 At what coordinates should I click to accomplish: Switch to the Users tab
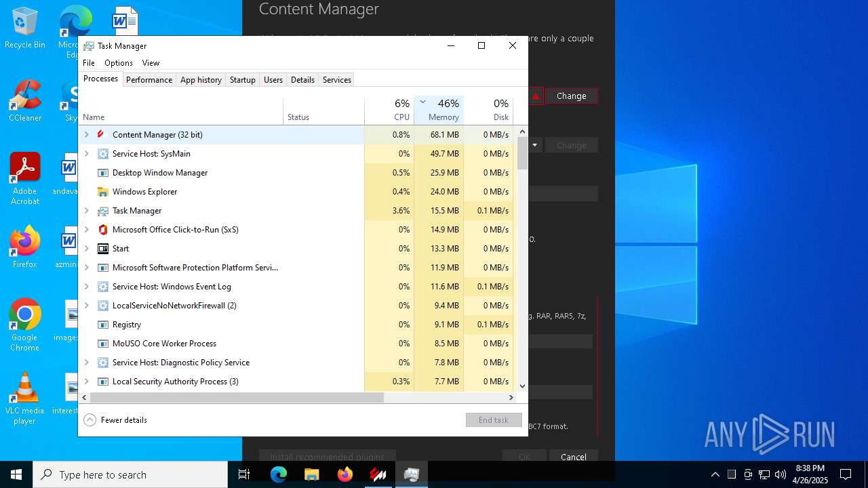(x=273, y=80)
